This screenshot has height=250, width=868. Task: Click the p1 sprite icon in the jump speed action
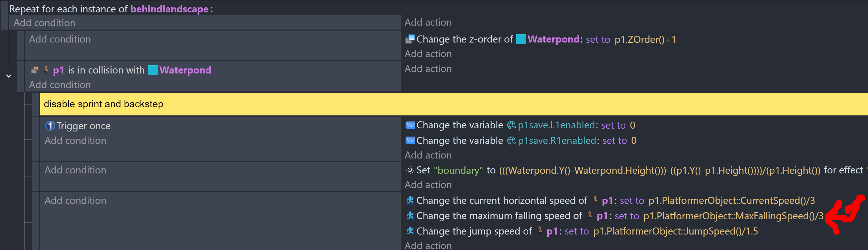[540, 231]
